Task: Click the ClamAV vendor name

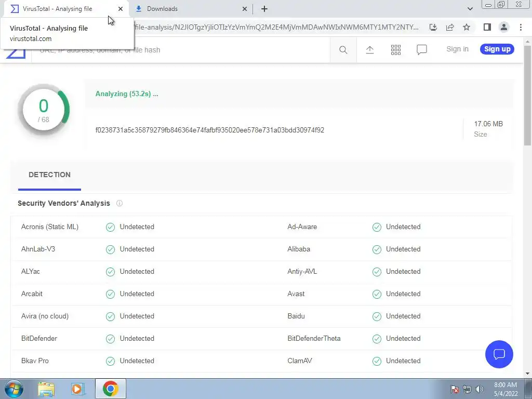Action: [x=300, y=361]
